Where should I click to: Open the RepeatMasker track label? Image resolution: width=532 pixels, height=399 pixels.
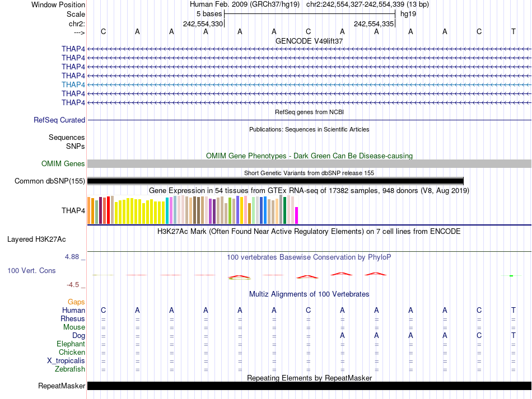pos(62,386)
